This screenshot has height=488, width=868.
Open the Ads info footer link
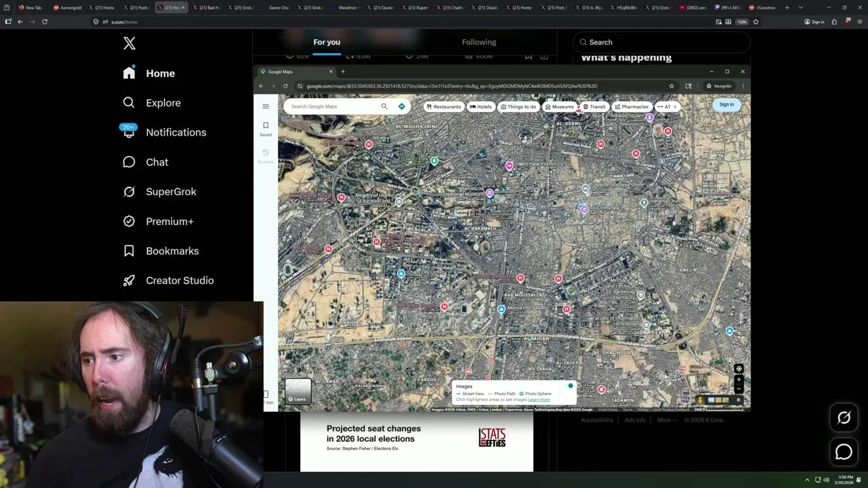pyautogui.click(x=635, y=420)
